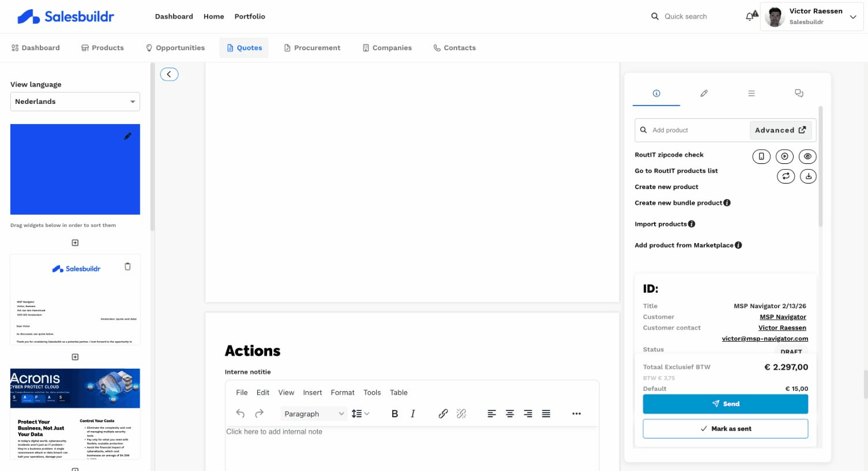Undo in the internal note editor
Screen dimensions: 868x471
(x=241, y=413)
